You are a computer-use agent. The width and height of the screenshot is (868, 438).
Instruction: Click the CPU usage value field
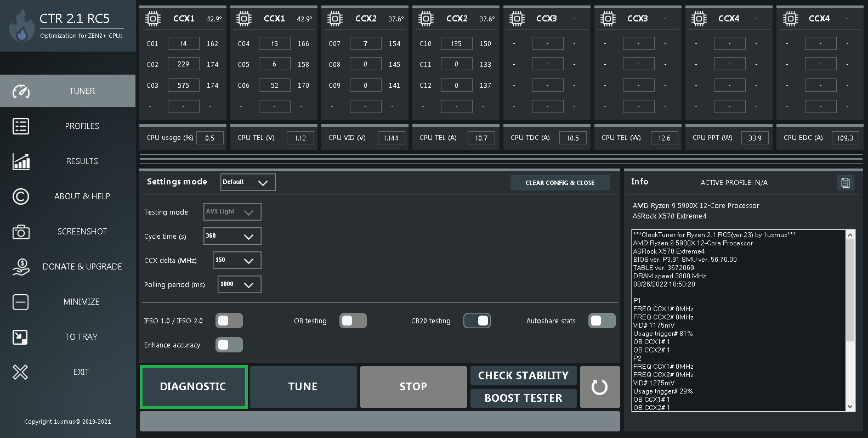[210, 138]
